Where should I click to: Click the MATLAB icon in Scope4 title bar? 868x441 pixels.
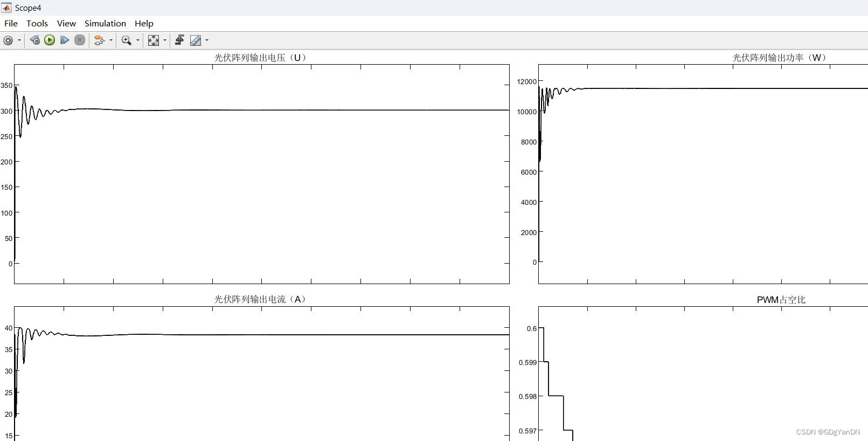click(x=6, y=8)
